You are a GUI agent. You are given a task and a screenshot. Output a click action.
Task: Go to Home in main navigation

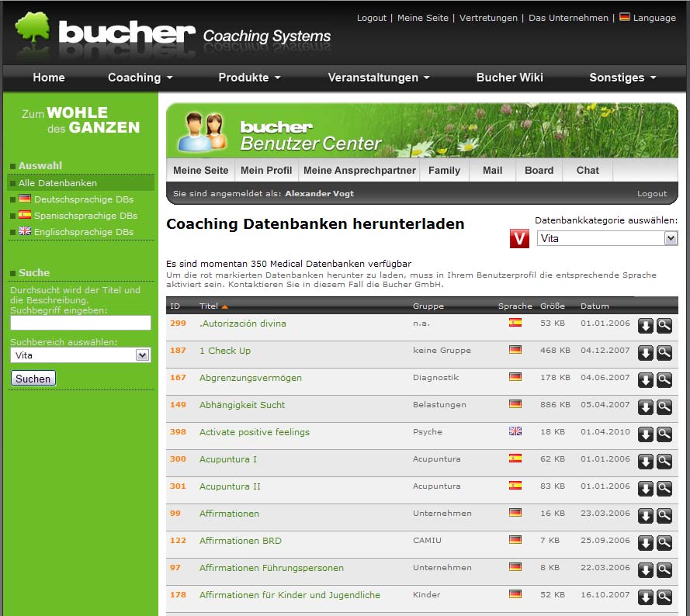tap(49, 78)
